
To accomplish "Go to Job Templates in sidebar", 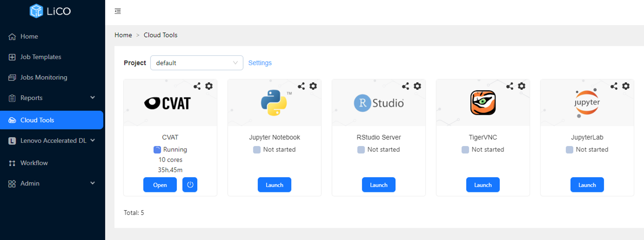I will [x=41, y=57].
